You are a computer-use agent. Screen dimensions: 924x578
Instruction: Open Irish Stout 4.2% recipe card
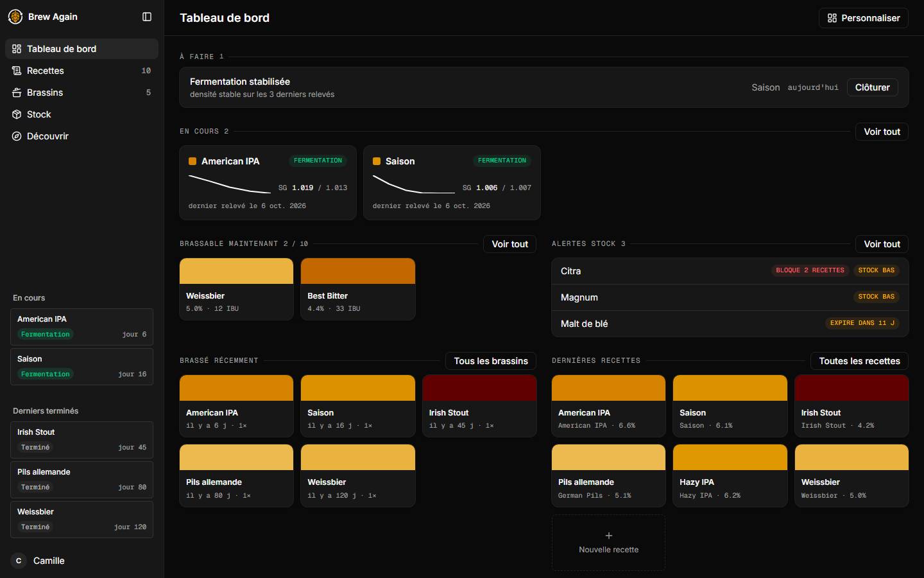tap(851, 406)
